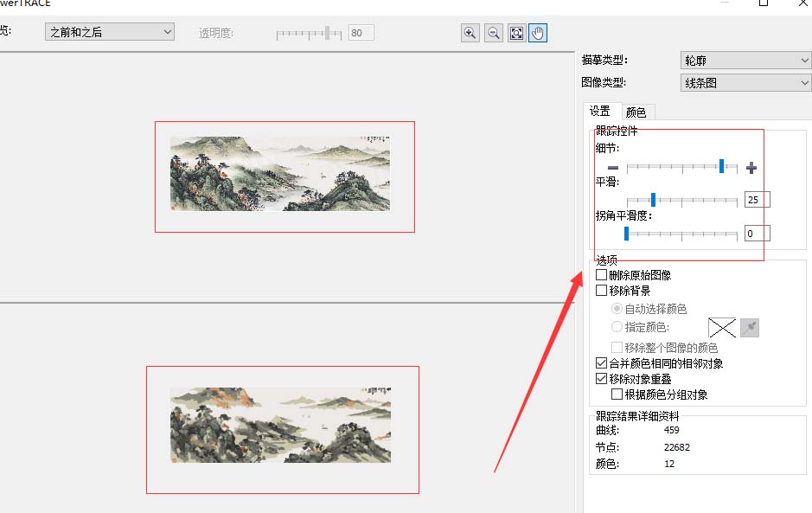Screen dimensions: 812x513
Task: Click the colors count value 12
Action: [x=669, y=464]
